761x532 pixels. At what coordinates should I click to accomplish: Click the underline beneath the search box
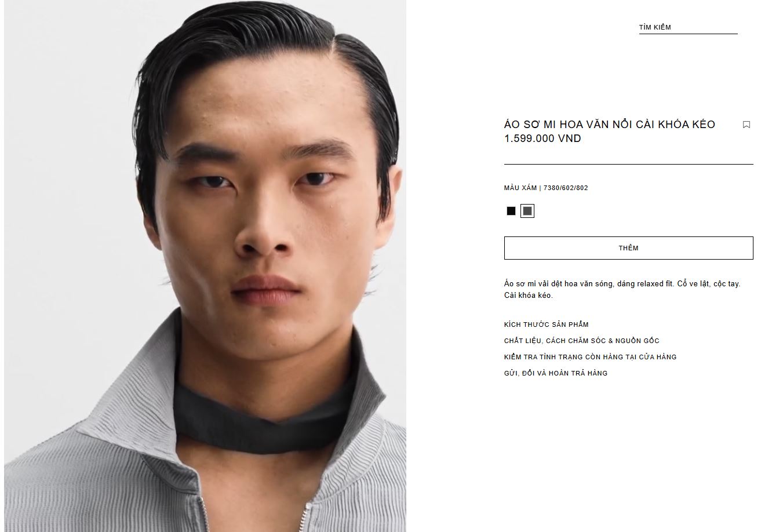tap(688, 34)
